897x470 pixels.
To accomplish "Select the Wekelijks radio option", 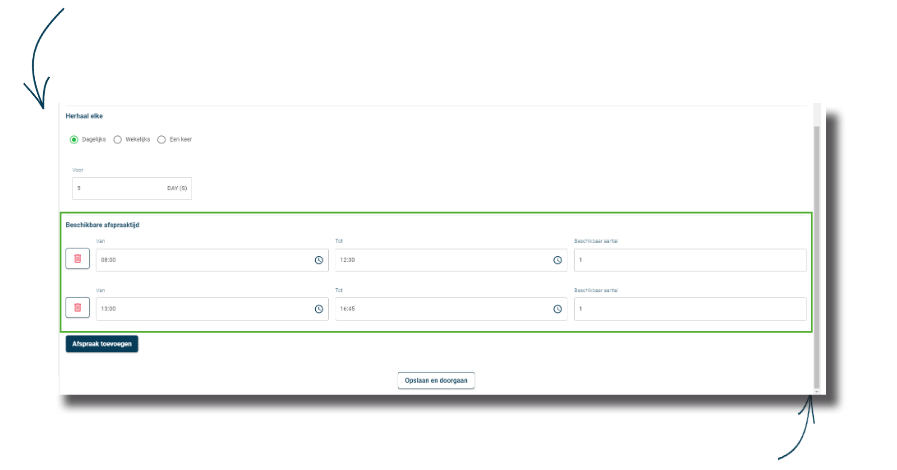I will click(117, 139).
